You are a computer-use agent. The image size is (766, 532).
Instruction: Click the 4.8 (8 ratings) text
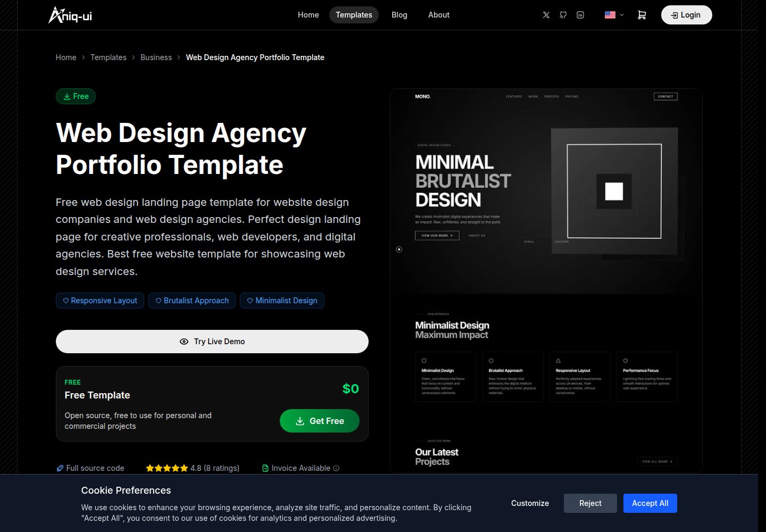click(215, 468)
